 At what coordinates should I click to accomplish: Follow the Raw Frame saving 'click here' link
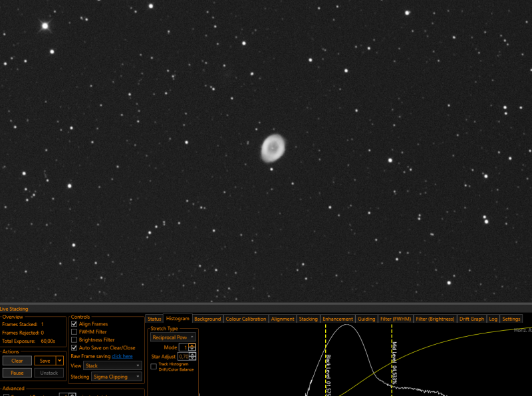click(x=122, y=356)
